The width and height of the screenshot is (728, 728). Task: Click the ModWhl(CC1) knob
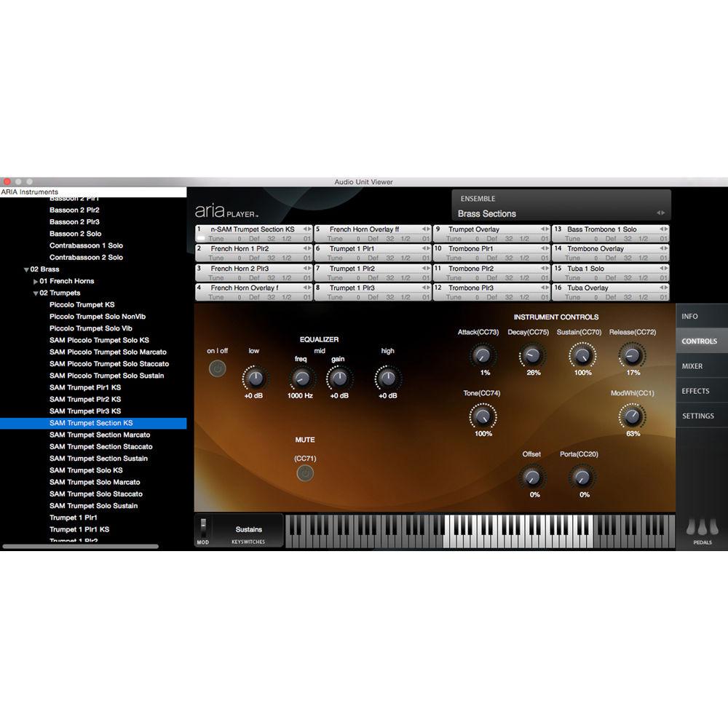pyautogui.click(x=631, y=416)
